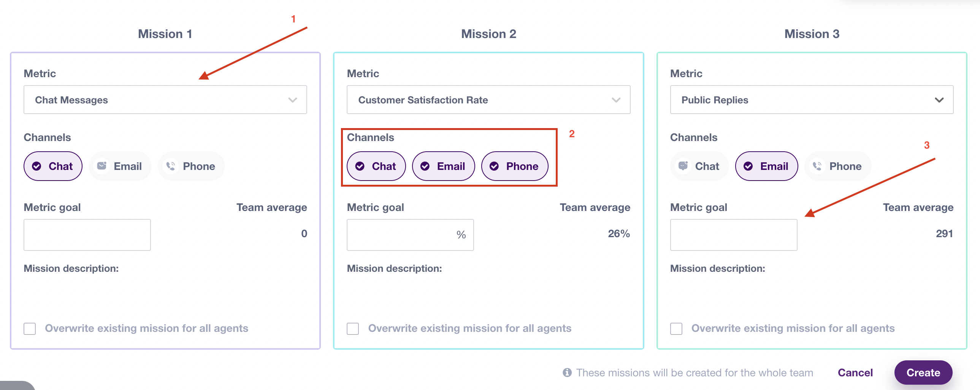This screenshot has height=390, width=980.
Task: Deselect the Chat channel in Mission 2
Action: point(376,166)
